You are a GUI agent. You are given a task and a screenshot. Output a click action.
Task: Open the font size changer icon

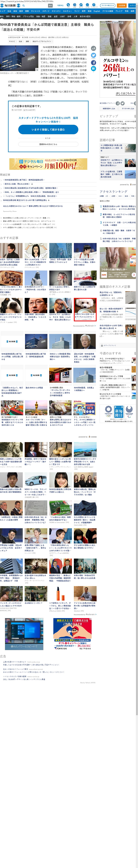click(93, 48)
